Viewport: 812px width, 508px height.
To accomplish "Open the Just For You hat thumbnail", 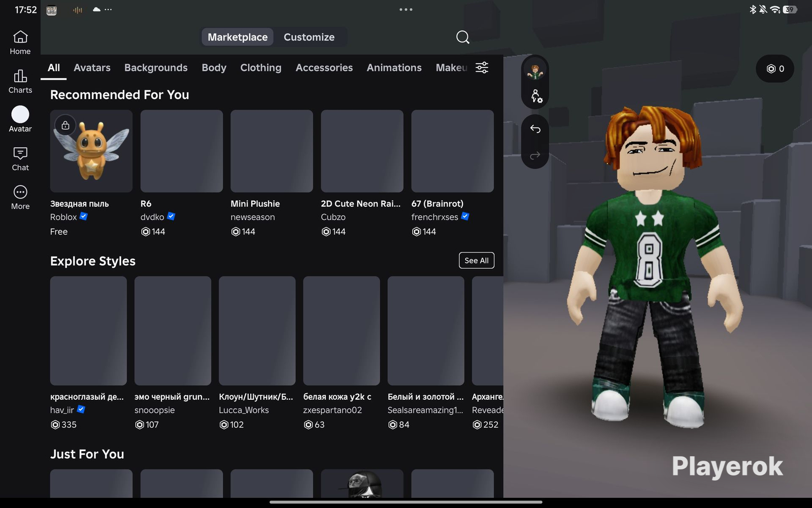I will [x=362, y=484].
